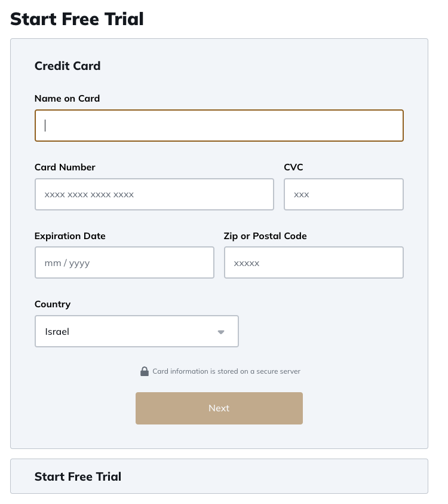Focus the Name on Card field

tap(219, 126)
